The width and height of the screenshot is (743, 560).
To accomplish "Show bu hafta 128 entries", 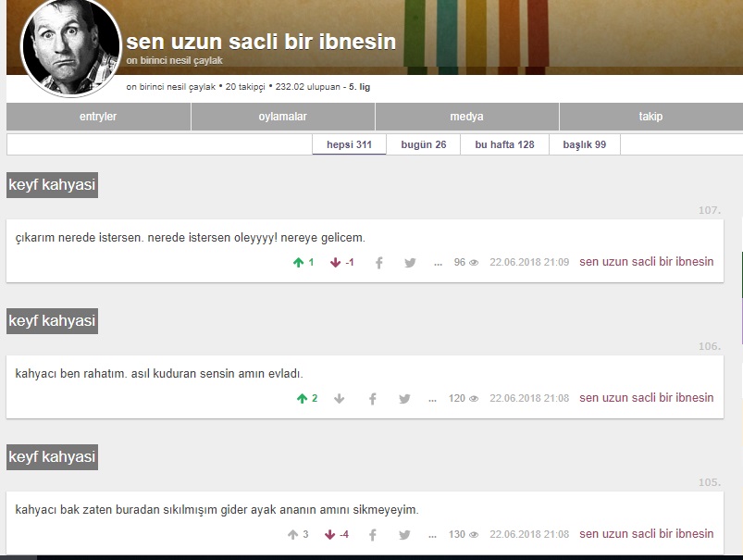I will pos(504,144).
